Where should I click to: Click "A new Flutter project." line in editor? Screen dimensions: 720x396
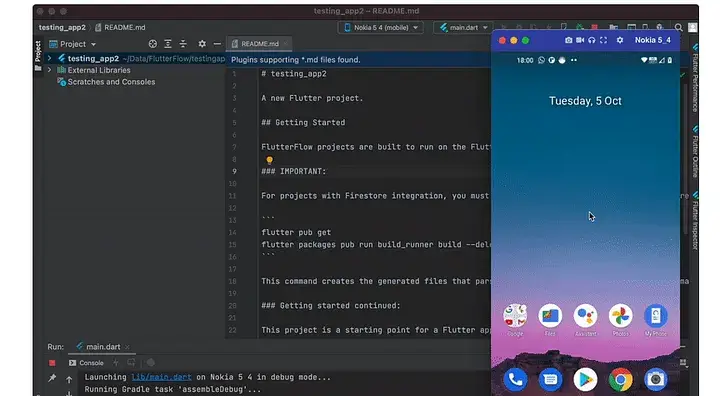312,98
